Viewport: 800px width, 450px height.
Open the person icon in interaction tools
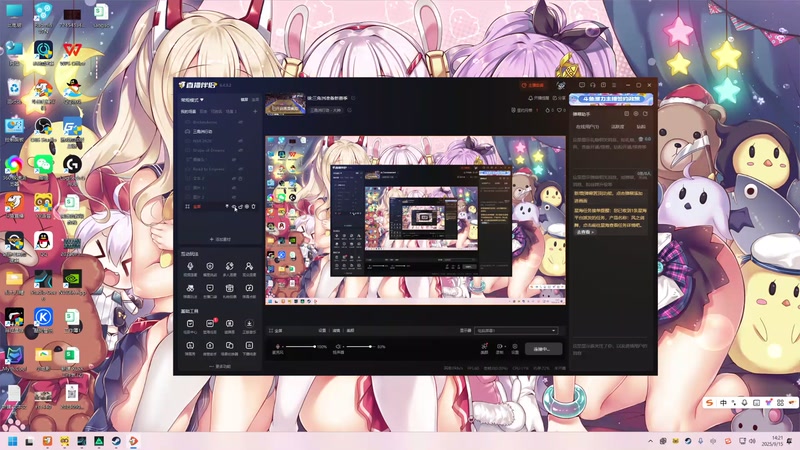[249, 266]
